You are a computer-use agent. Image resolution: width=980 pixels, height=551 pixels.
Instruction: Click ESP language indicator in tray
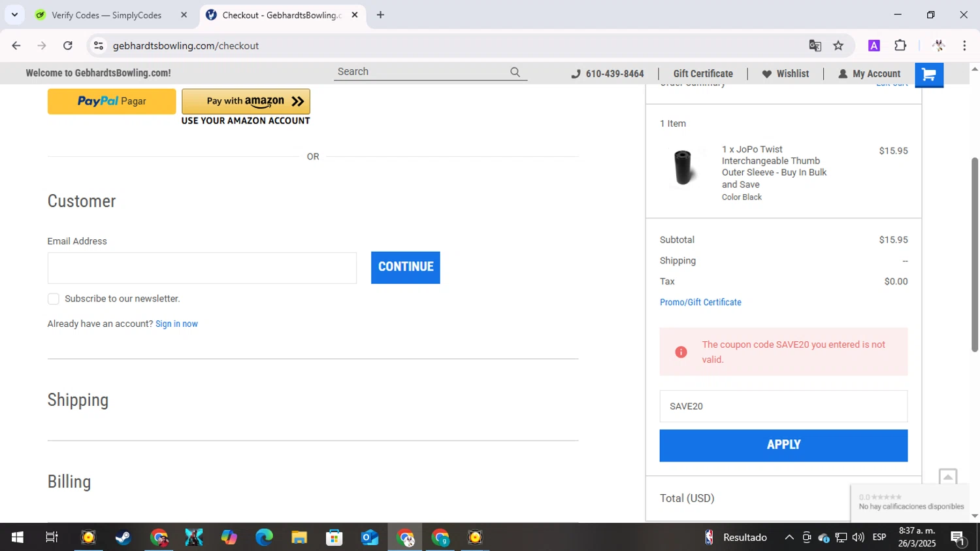click(x=879, y=537)
